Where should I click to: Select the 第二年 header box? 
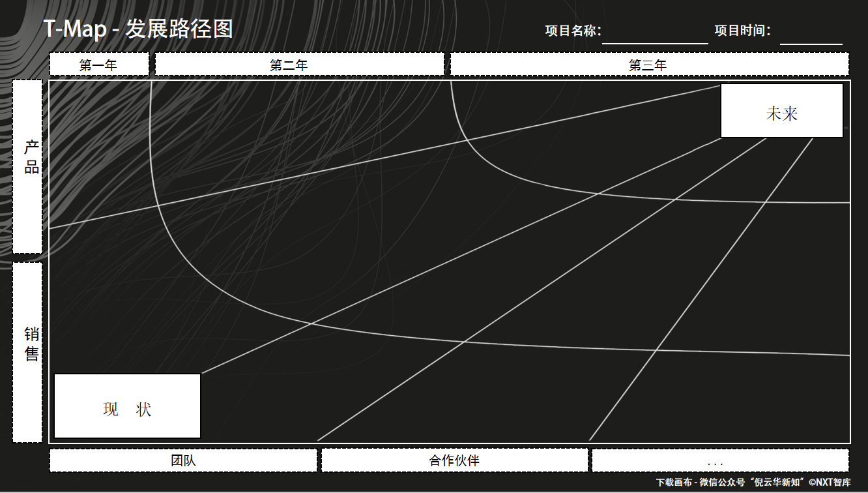coord(300,65)
